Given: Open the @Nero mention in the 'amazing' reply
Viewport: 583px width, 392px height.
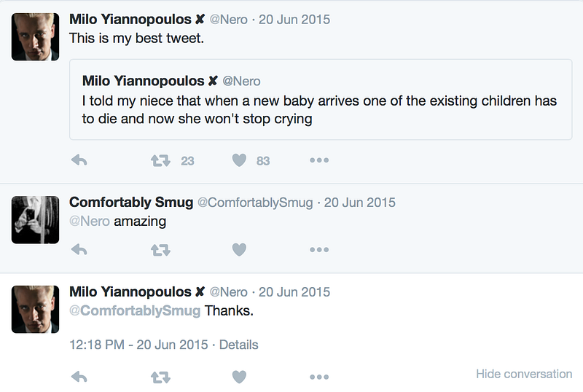Looking at the screenshot, I should pos(89,222).
